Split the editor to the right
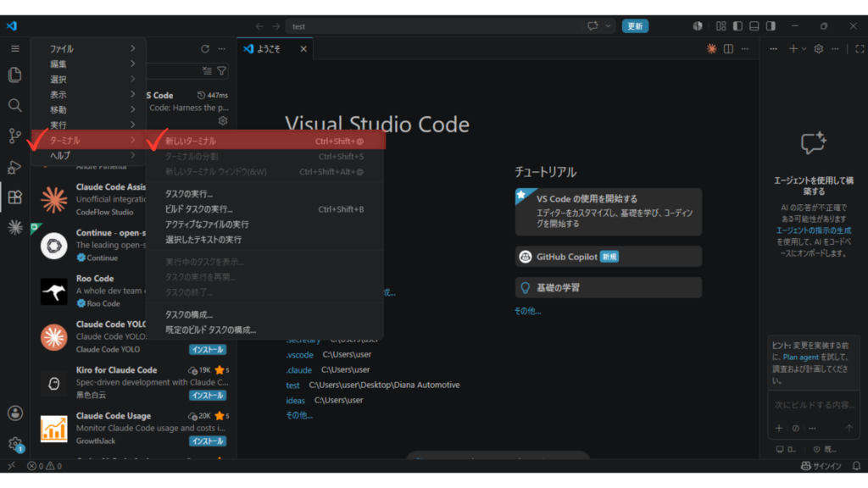 728,48
